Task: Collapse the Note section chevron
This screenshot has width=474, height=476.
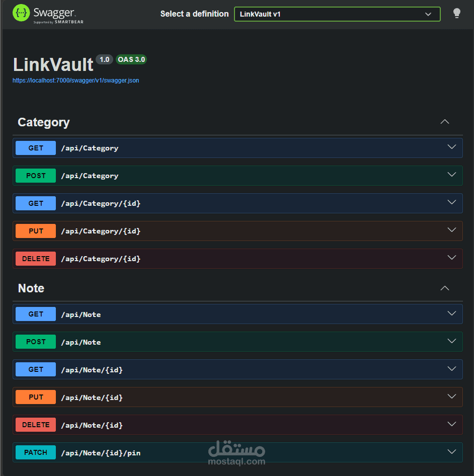Action: tap(444, 288)
